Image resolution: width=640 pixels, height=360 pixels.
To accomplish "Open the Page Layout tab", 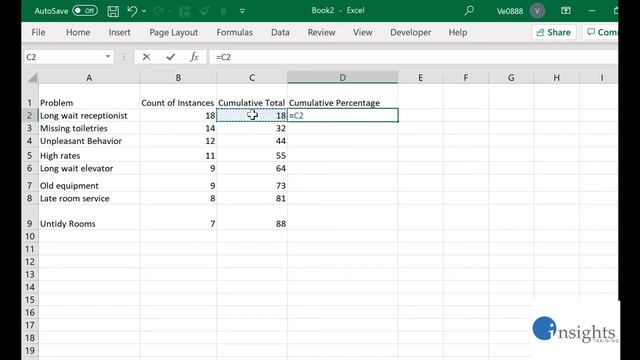I will [173, 32].
